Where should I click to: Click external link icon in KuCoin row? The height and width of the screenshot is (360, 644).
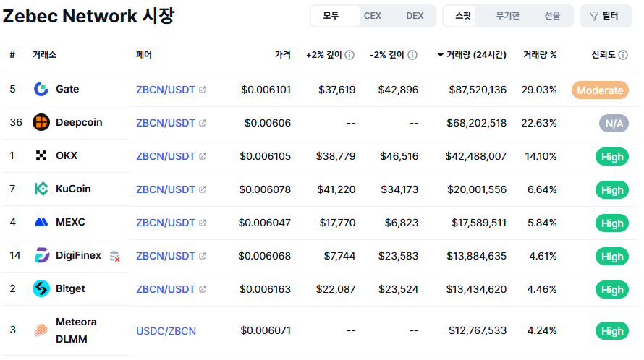click(203, 189)
